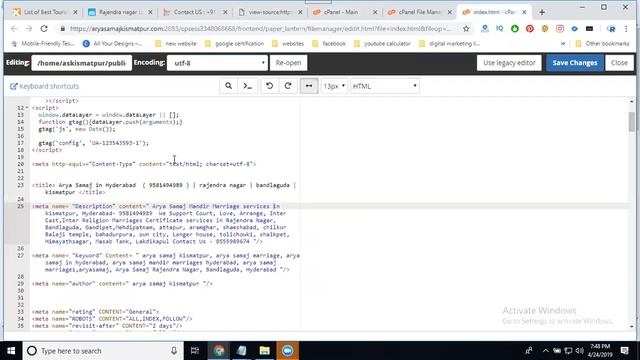Click the Re-open button
This screenshot has height=360, width=640.
pyautogui.click(x=289, y=63)
